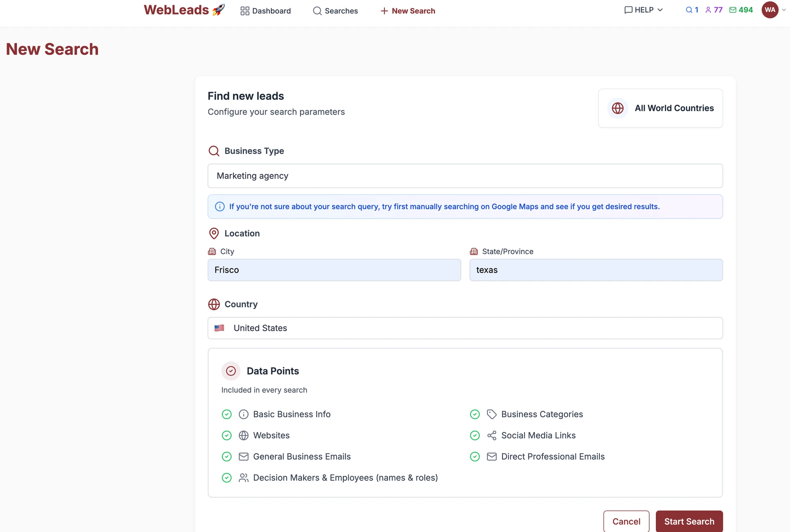Image resolution: width=790 pixels, height=532 pixels.
Task: Go to the Dashboard nav item
Action: point(265,11)
